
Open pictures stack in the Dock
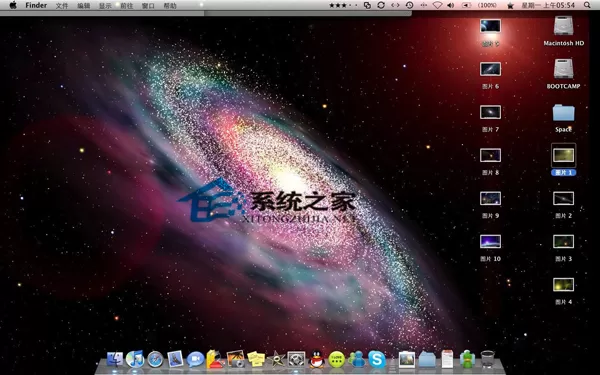pos(407,359)
